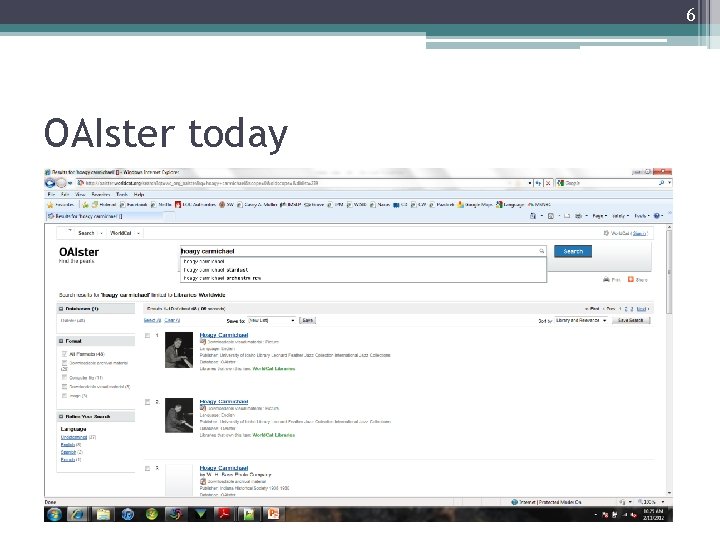Screen dimensions: 720x540
Task: Click the orange Share icon
Action: click(631, 279)
